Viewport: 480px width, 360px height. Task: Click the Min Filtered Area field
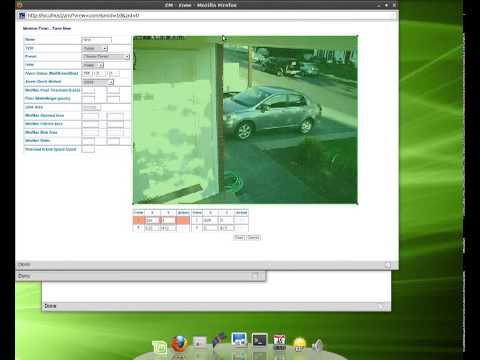(90, 124)
